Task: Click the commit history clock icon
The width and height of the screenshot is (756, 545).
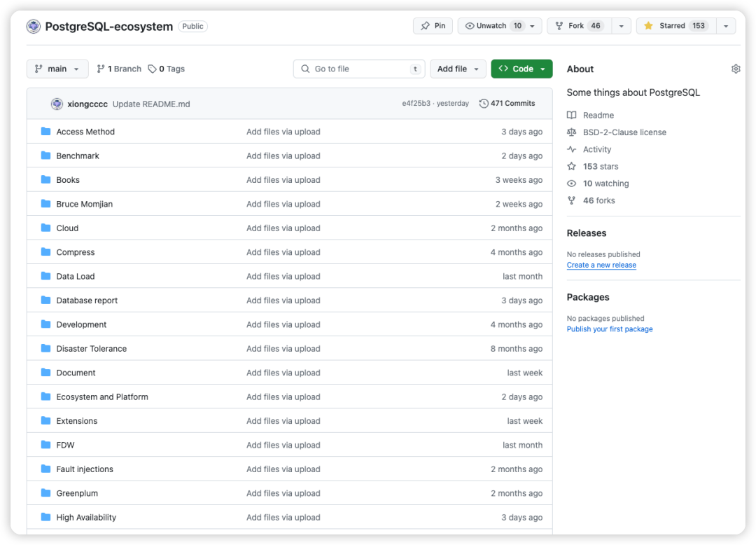Action: 484,103
